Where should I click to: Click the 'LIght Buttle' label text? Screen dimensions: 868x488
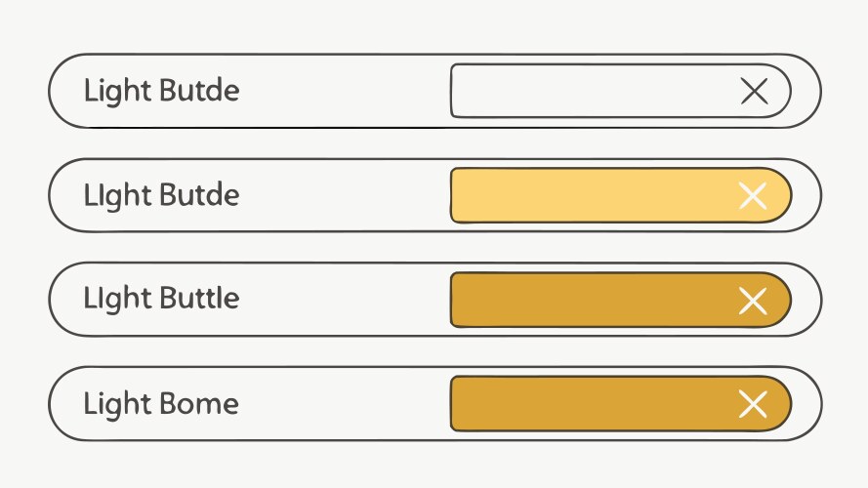coord(161,299)
